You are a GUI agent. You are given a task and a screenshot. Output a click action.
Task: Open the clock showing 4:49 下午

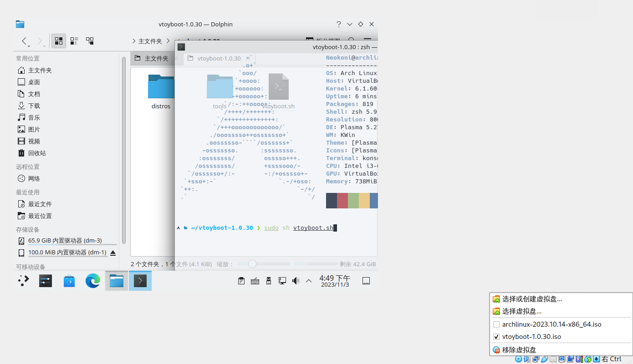tap(335, 281)
